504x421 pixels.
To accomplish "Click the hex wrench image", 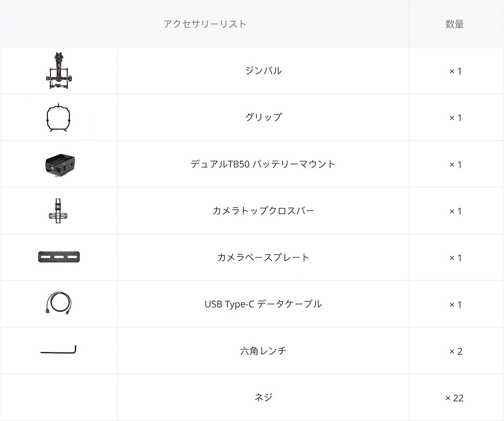I will pos(59,350).
